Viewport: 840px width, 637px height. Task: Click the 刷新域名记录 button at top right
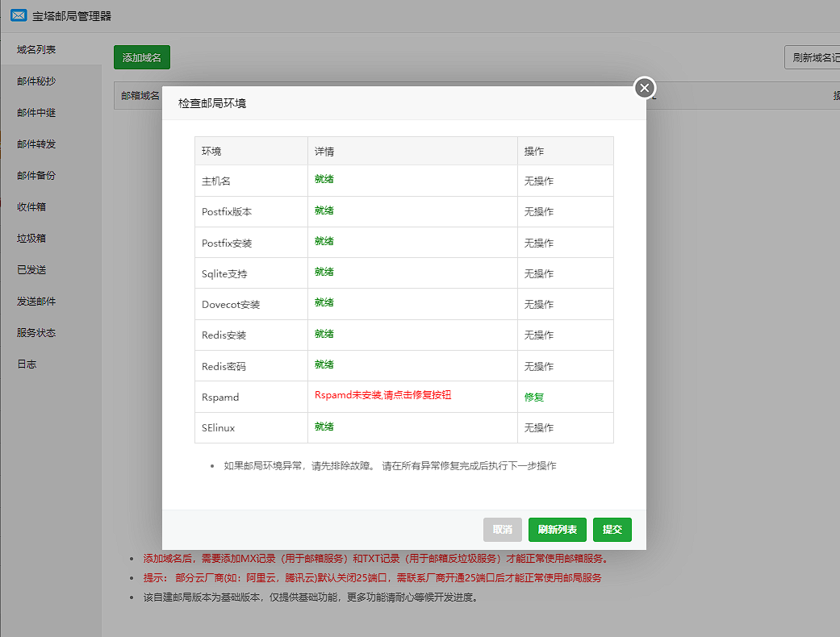click(813, 57)
